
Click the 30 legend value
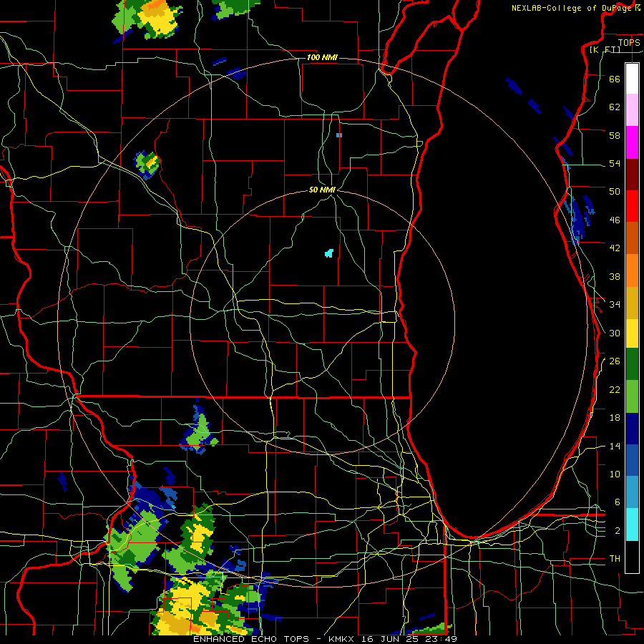[x=615, y=333]
